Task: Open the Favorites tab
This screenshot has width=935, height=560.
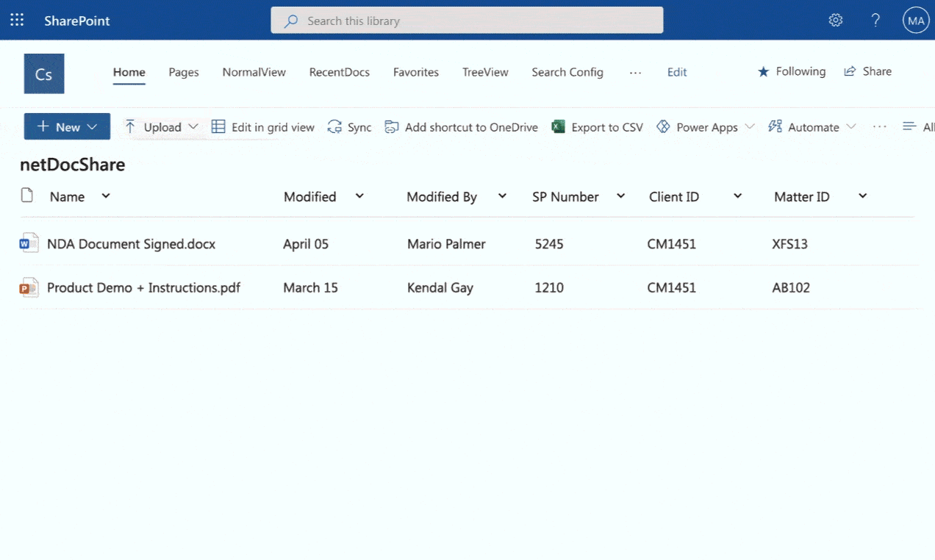Action: [416, 72]
